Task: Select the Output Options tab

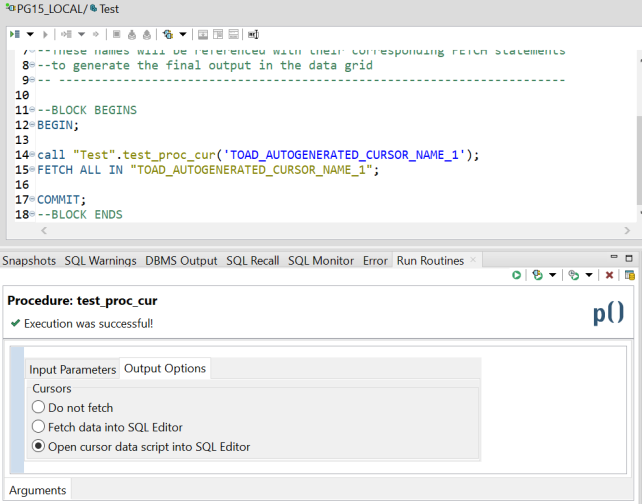Action: click(x=165, y=368)
